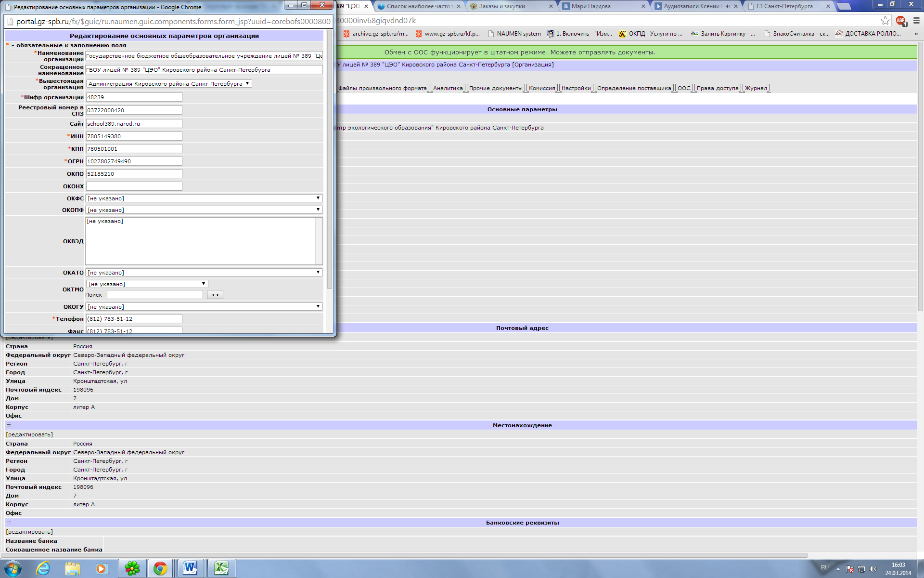The width and height of the screenshot is (924, 578).
Task: Open the Windows Start button
Action: coord(13,568)
